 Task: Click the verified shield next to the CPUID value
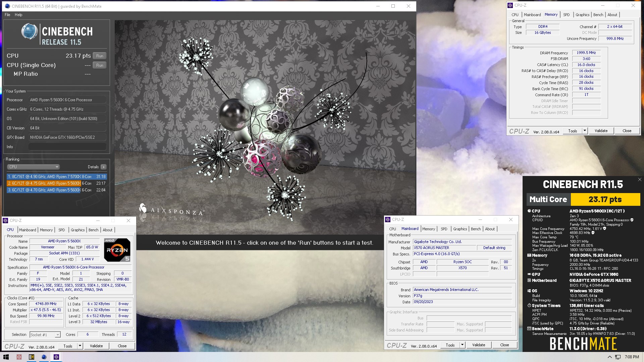[632, 220]
